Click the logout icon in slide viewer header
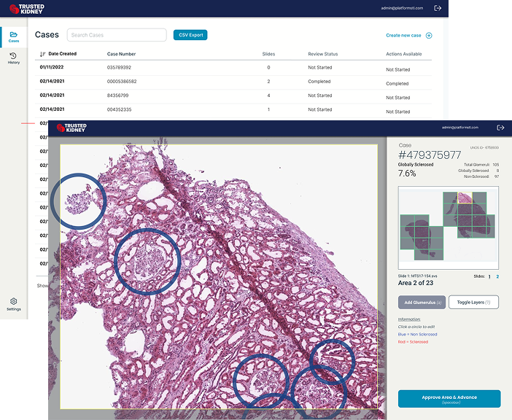The height and width of the screenshot is (420, 512). [500, 128]
